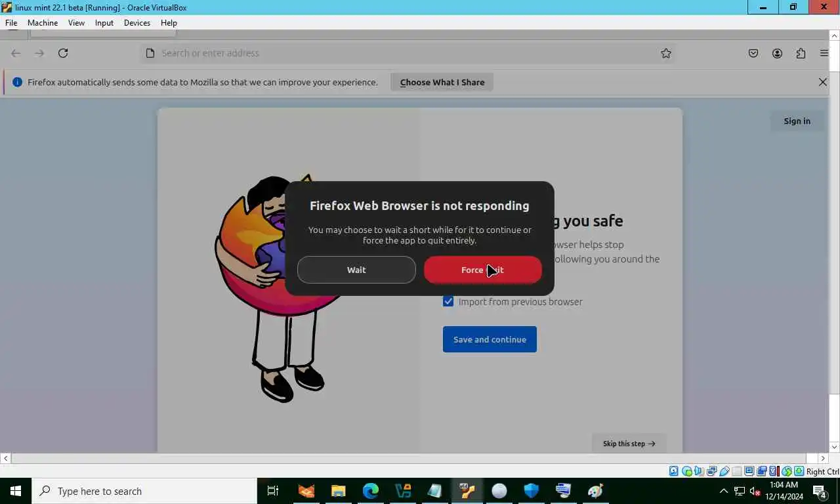Image resolution: width=840 pixels, height=504 pixels.
Task: Click the Force Quit button
Action: click(x=483, y=270)
